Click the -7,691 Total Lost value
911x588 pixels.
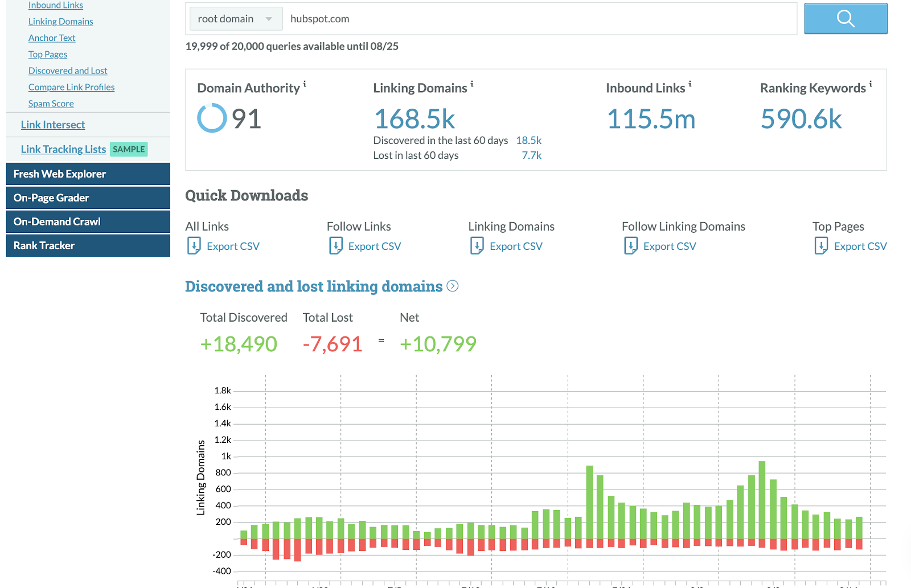333,344
